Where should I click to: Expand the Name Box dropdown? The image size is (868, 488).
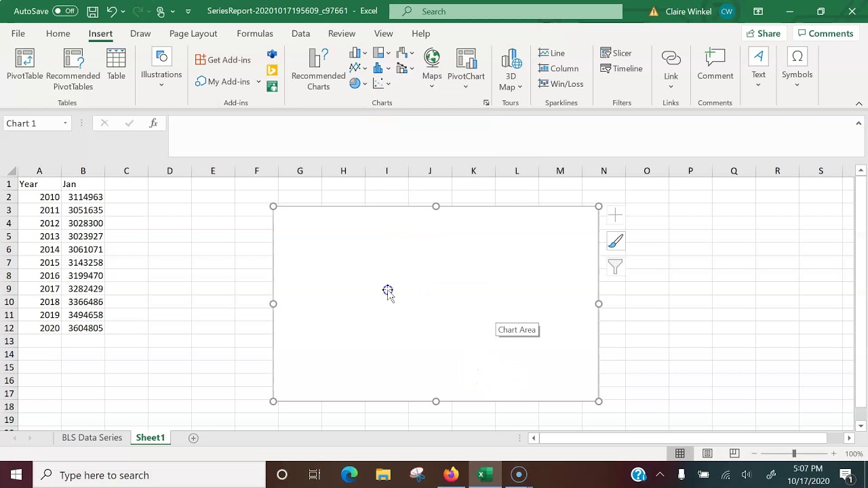click(65, 123)
